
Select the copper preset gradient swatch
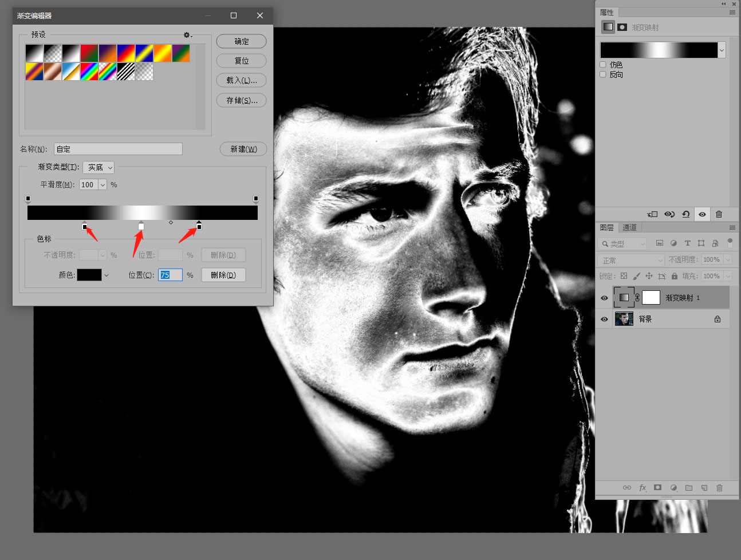(x=53, y=72)
